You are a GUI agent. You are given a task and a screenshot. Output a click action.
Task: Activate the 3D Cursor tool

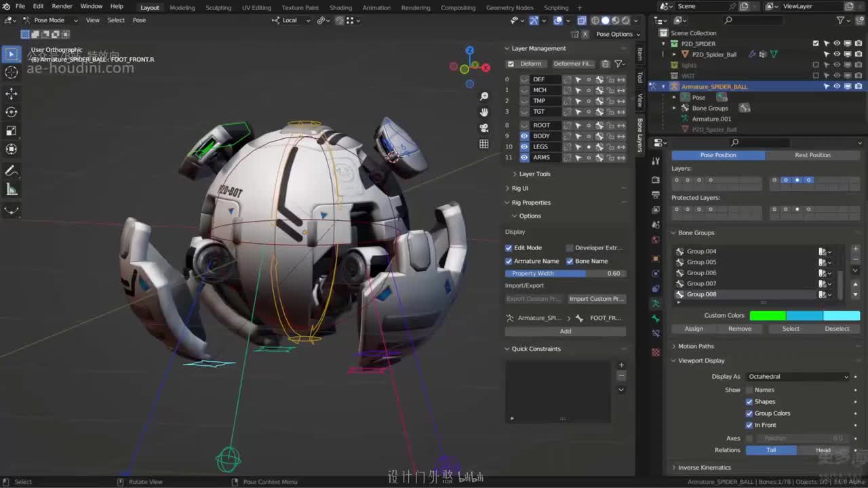coord(12,73)
